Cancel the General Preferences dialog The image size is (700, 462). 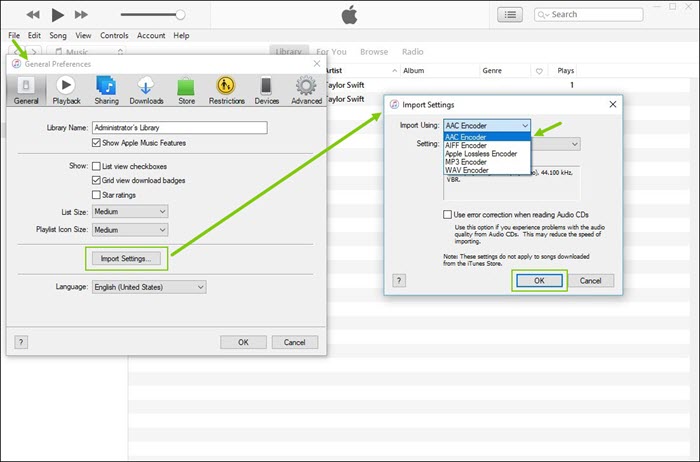click(x=295, y=342)
